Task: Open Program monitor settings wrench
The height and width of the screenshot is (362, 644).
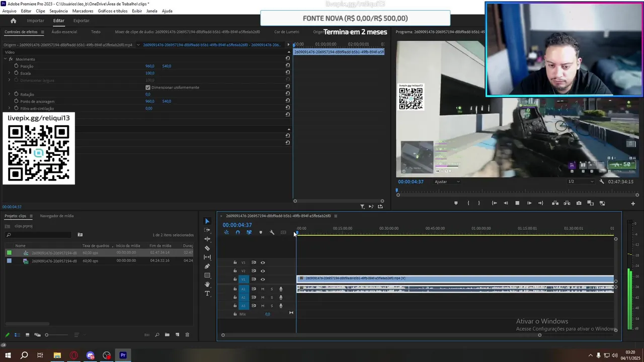Action: point(602,182)
